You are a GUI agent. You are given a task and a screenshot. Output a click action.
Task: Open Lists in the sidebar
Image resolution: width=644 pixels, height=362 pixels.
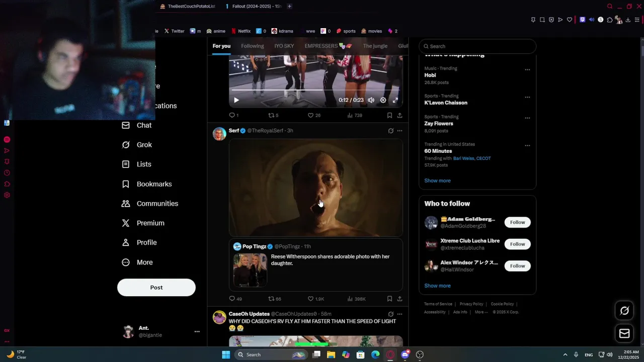pyautogui.click(x=136, y=164)
